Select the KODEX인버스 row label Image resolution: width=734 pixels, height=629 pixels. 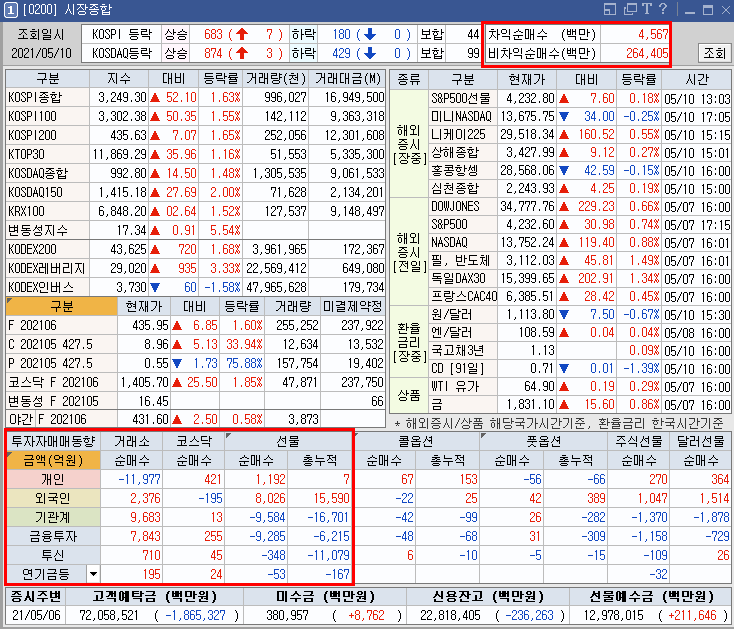(x=47, y=287)
